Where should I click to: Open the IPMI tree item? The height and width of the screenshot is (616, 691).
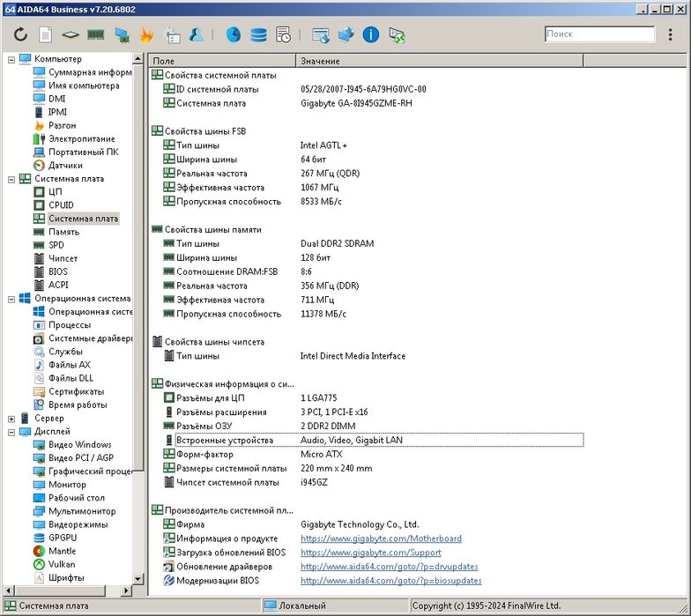tap(57, 112)
